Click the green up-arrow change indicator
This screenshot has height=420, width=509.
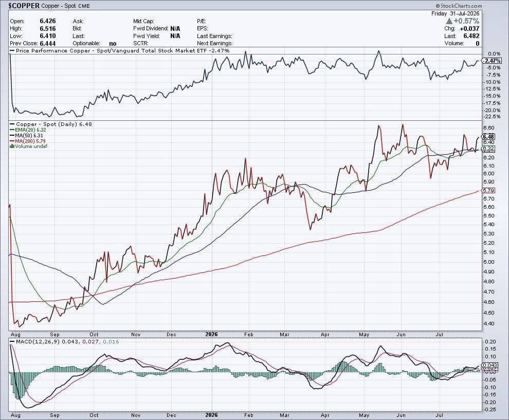click(x=449, y=21)
